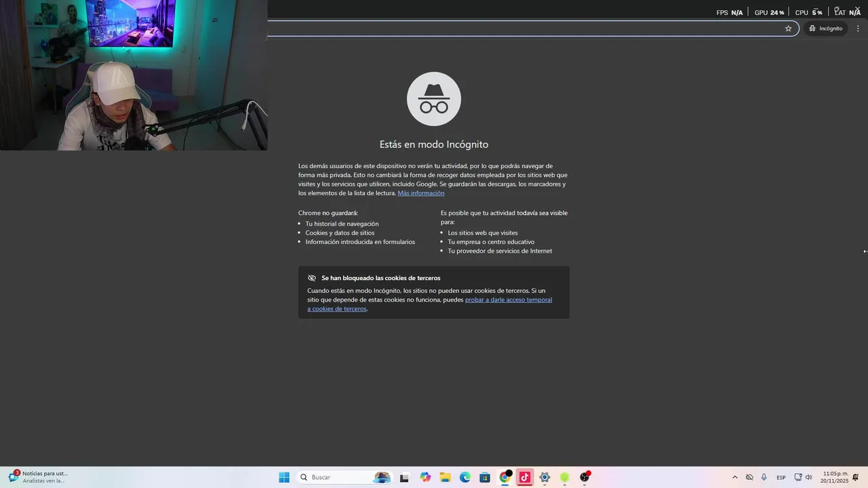Image resolution: width=868 pixels, height=488 pixels.
Task: Open Microsoft Store from the taskbar
Action: point(485,477)
